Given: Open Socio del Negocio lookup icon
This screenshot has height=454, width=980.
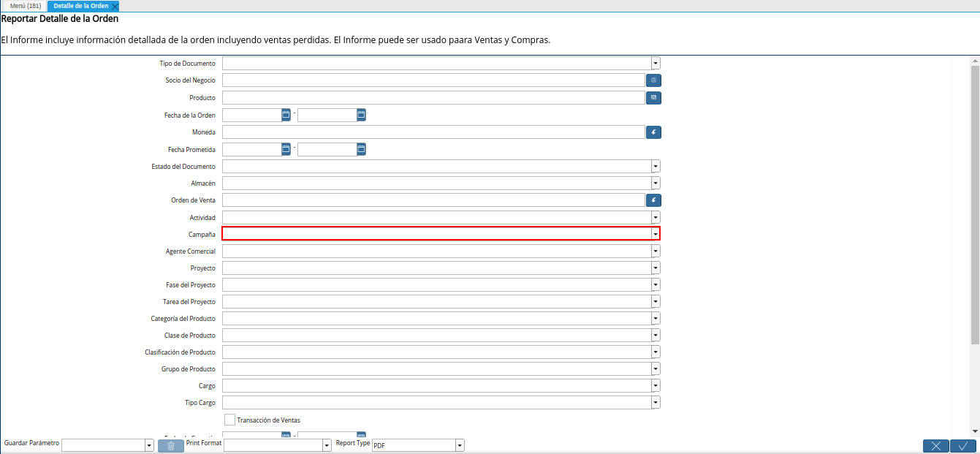Looking at the screenshot, I should (x=653, y=80).
